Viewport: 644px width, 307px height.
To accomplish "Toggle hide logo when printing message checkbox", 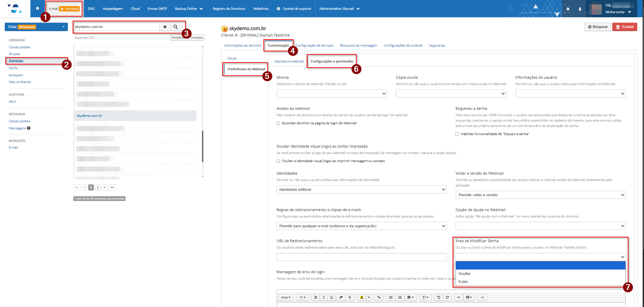I will [278, 161].
